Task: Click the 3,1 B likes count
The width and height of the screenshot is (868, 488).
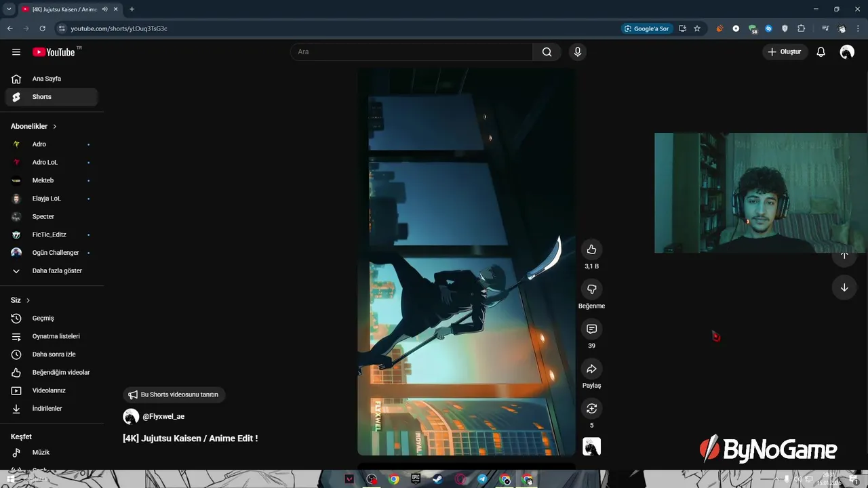Action: click(x=591, y=266)
